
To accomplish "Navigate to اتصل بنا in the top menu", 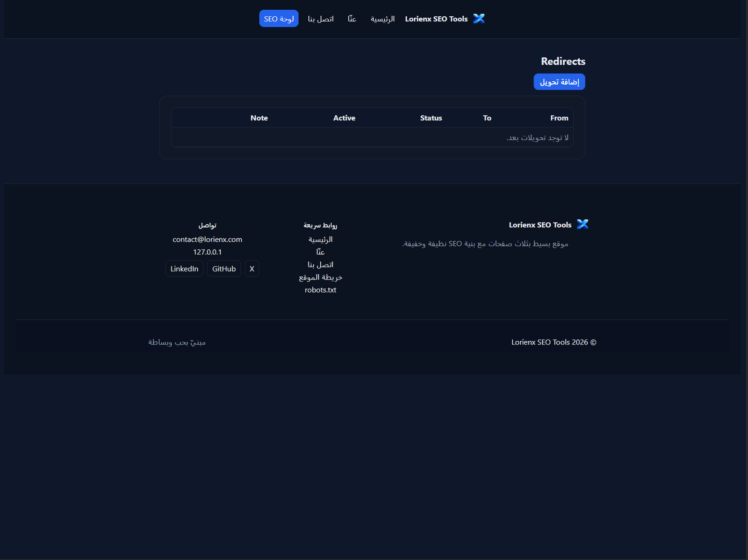I will 321,19.
